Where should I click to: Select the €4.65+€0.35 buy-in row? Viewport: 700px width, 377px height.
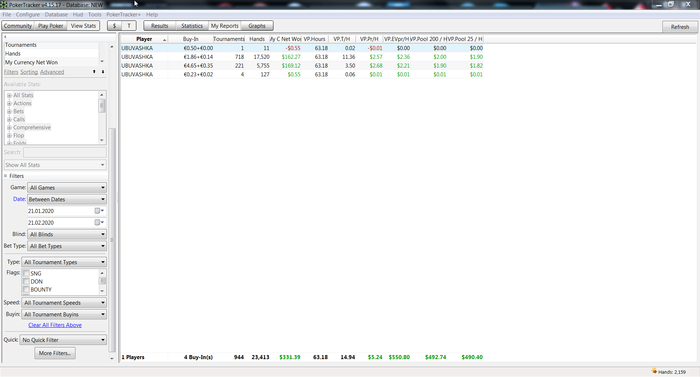(x=301, y=66)
